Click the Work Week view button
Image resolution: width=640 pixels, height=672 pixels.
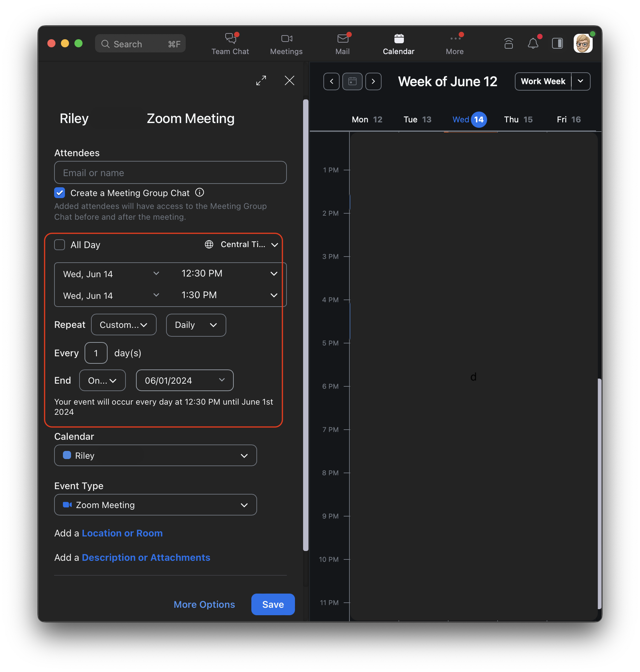point(543,81)
